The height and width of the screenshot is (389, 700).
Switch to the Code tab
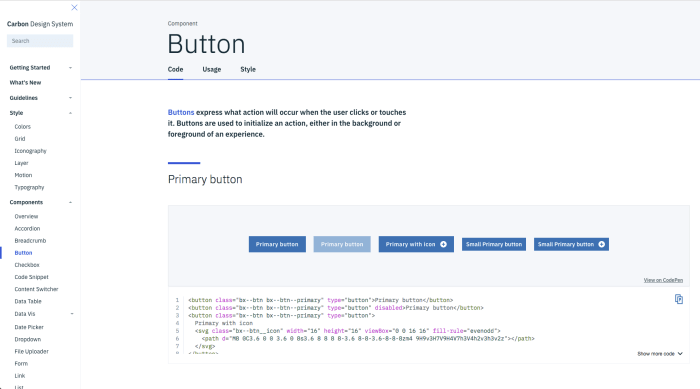tap(175, 69)
